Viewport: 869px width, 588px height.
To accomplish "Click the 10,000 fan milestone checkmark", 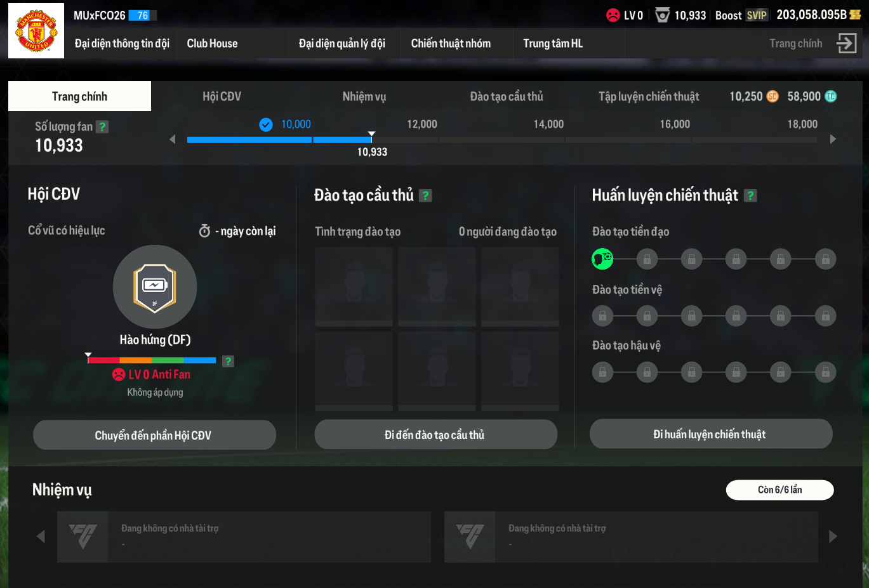I will coord(266,125).
